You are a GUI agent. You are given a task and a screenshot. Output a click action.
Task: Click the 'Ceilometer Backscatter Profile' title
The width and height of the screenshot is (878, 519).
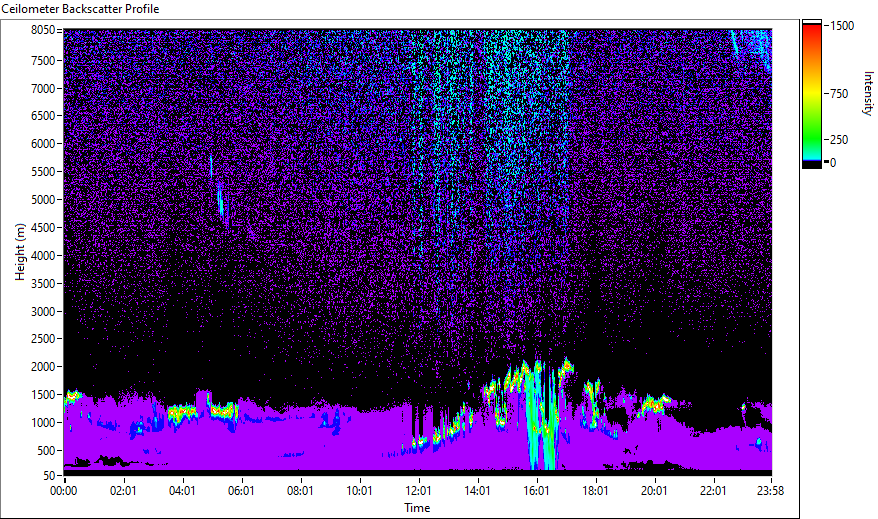click(80, 9)
